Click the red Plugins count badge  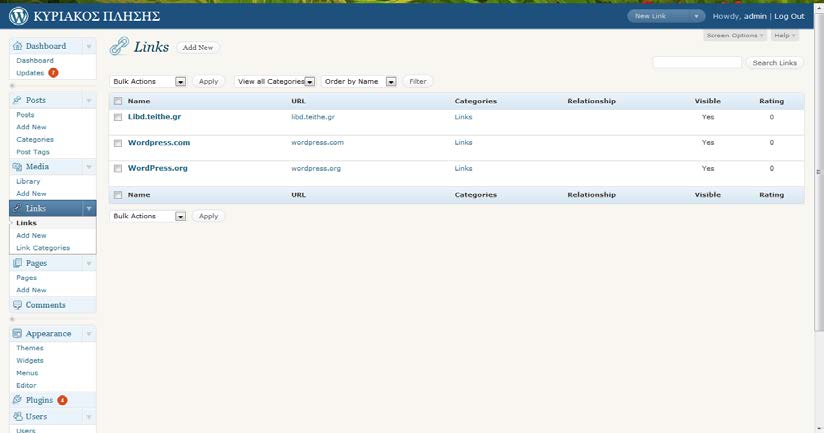(x=62, y=400)
